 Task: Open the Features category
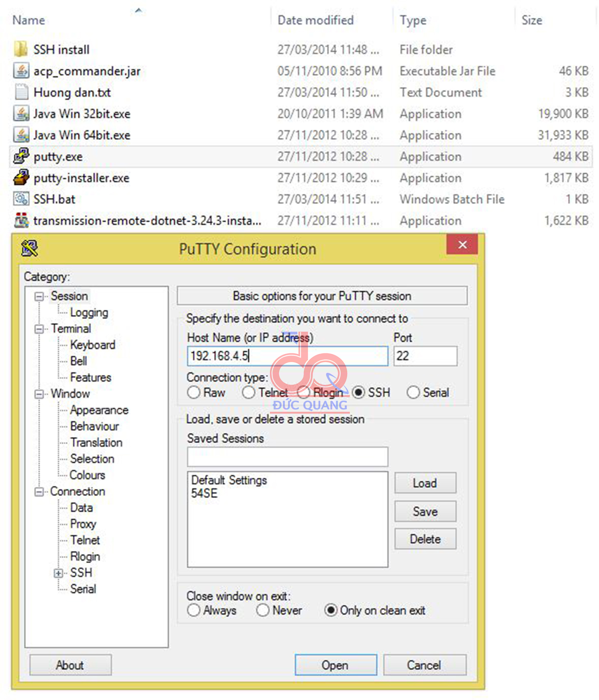click(90, 377)
